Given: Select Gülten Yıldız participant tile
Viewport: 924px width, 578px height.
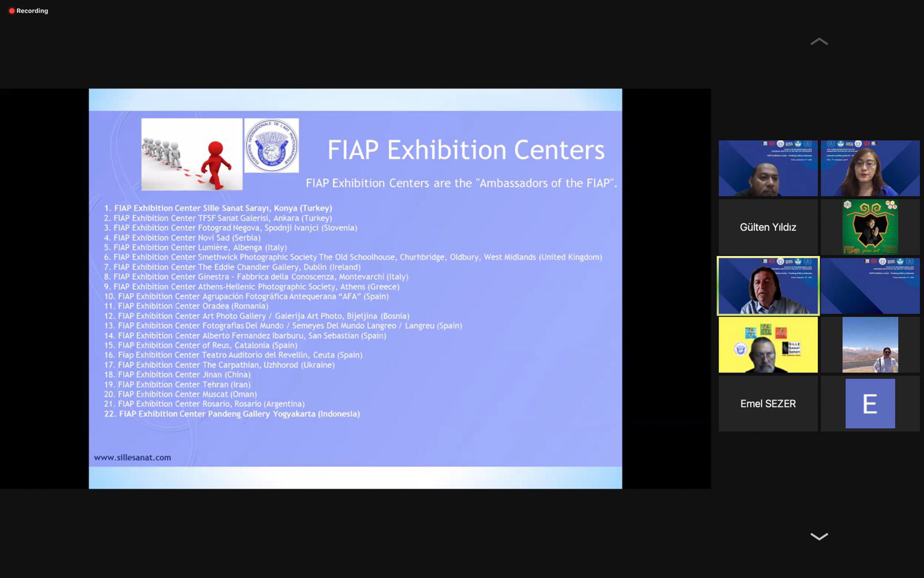Looking at the screenshot, I should [x=768, y=227].
